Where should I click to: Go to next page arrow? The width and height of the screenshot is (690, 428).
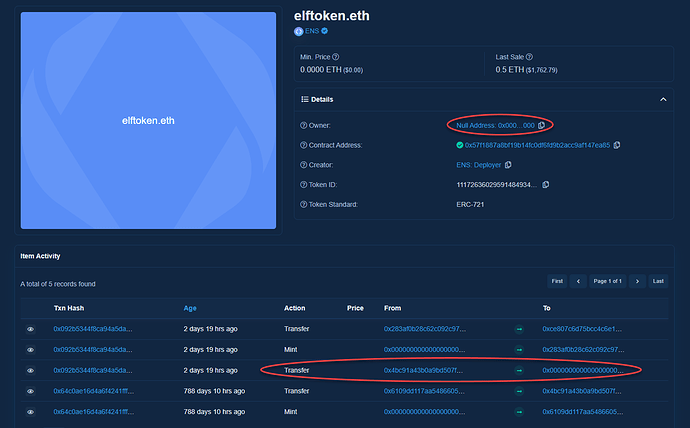[x=637, y=281]
